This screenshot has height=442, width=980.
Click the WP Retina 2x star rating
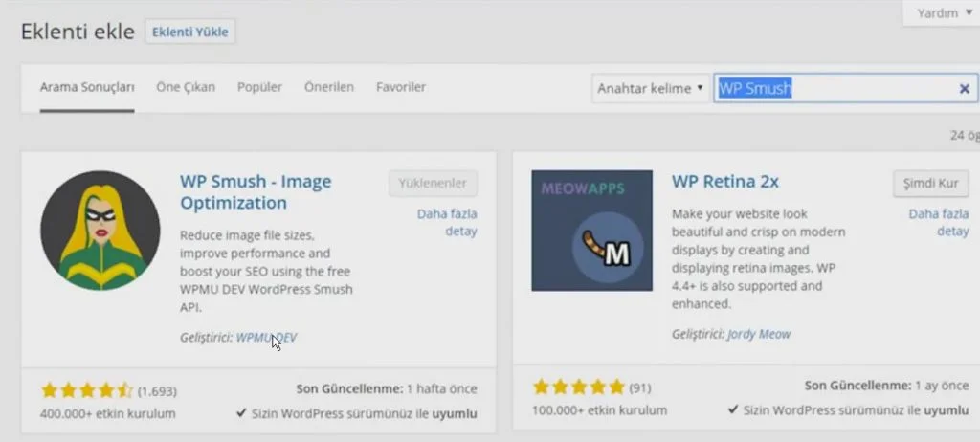click(578, 387)
